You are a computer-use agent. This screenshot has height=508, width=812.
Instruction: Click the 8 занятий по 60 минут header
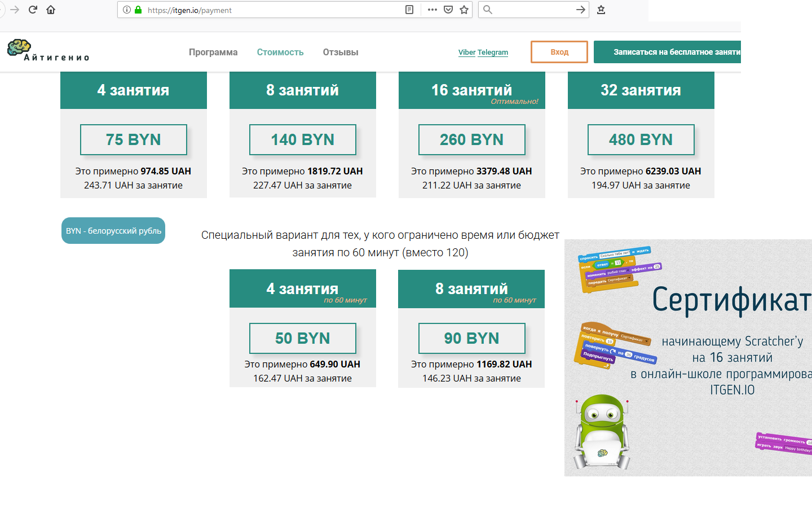(471, 289)
